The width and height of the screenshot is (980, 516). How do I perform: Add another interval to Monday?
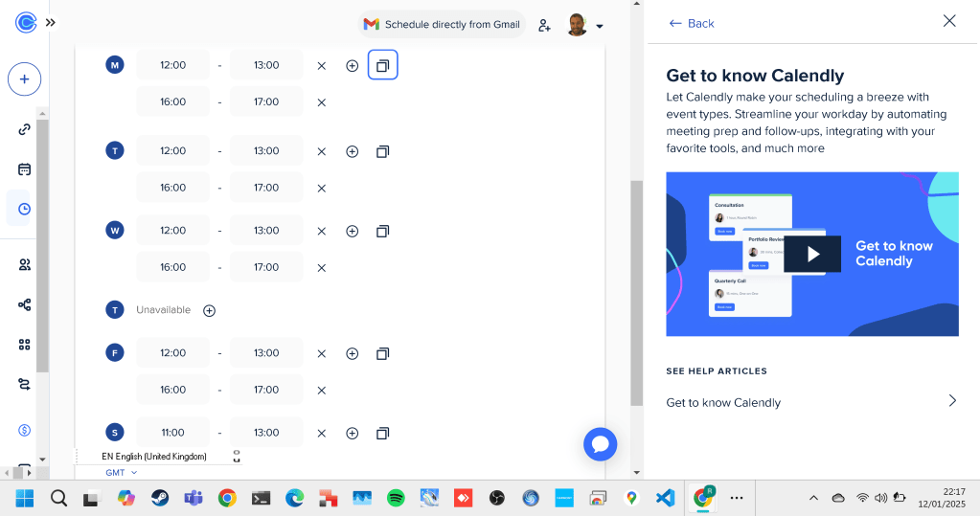tap(353, 66)
